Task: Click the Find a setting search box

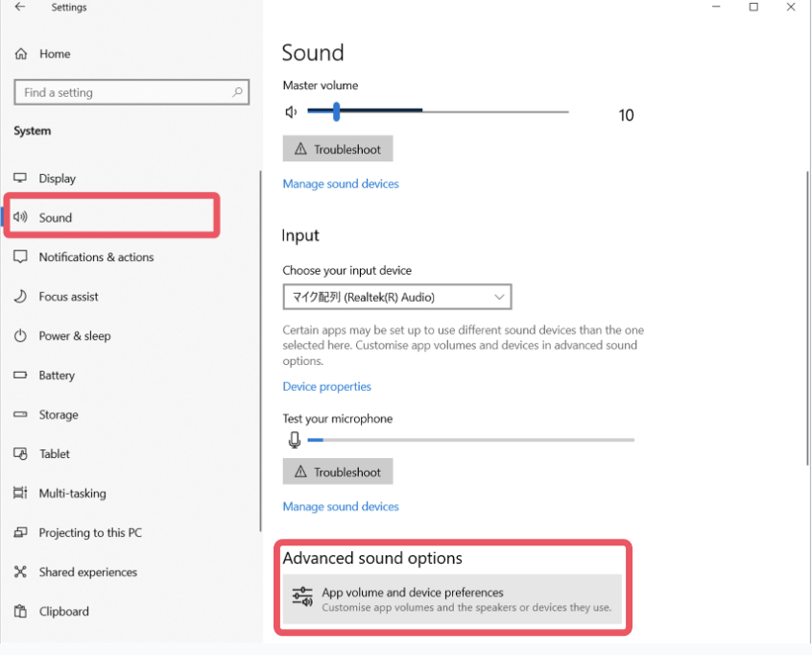Action: coord(131,92)
